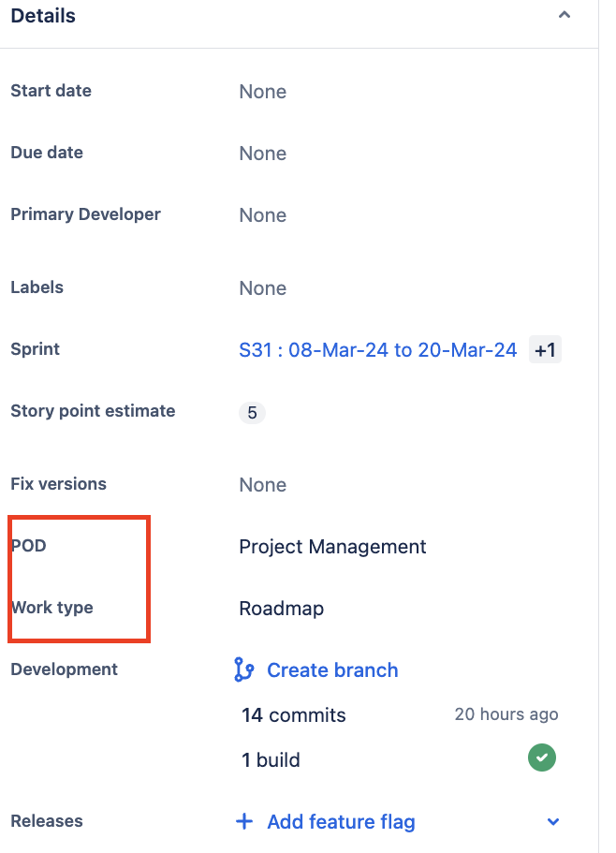616x853 pixels.
Task: Open the Add feature flag link
Action: [341, 821]
